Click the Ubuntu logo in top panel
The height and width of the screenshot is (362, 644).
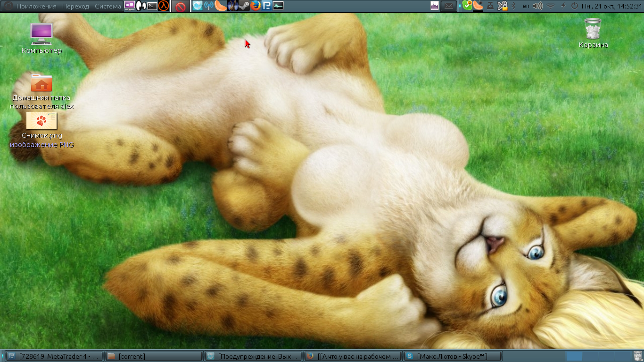pos(8,6)
